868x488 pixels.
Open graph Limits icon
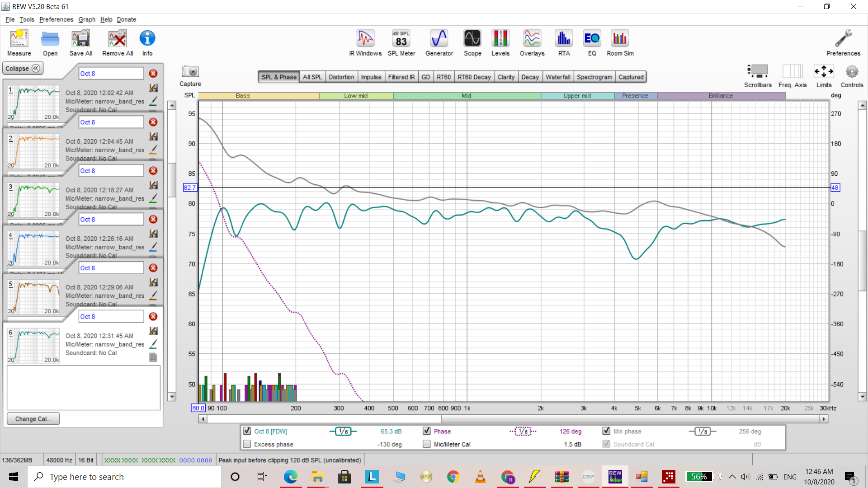(x=824, y=76)
